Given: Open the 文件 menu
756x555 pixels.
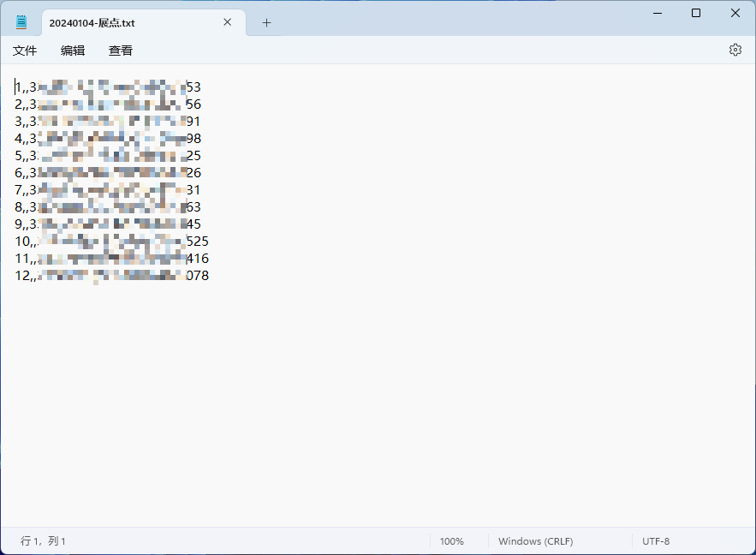Looking at the screenshot, I should tap(25, 51).
